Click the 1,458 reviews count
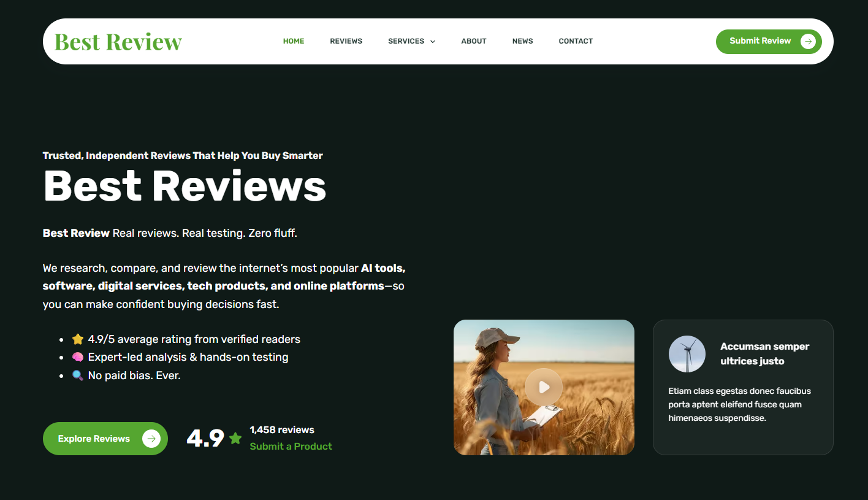This screenshot has height=500, width=868. coord(281,429)
